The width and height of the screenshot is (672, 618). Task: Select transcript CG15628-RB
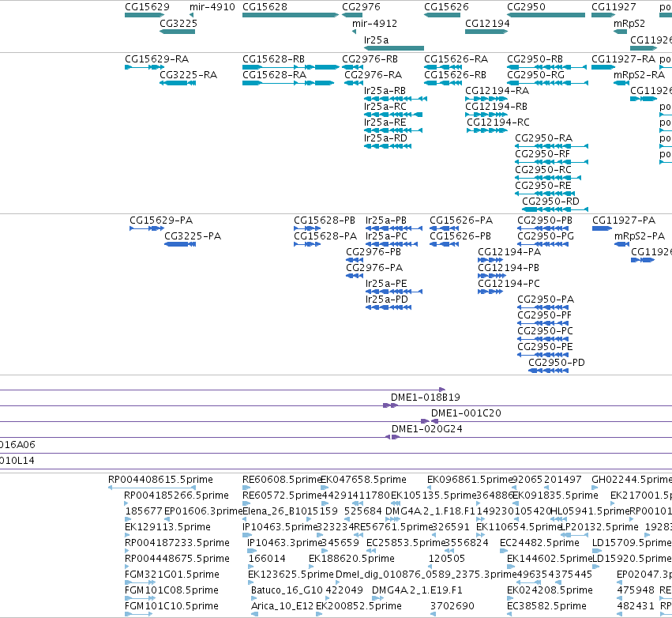point(273,58)
